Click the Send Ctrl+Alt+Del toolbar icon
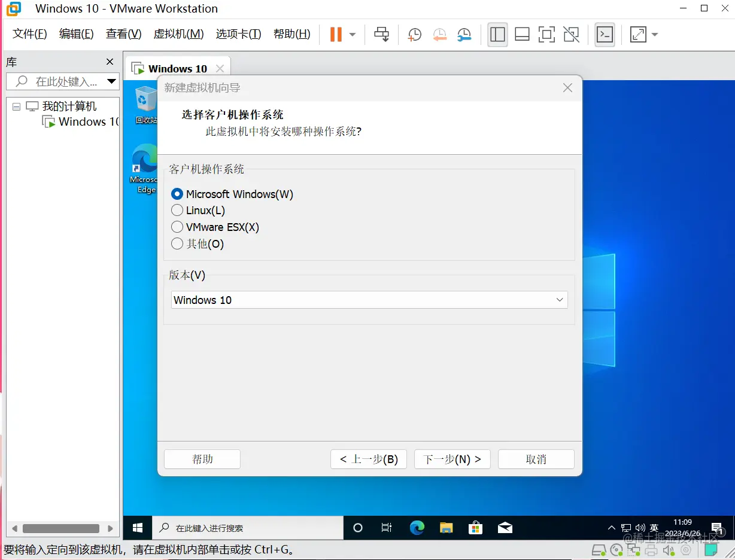 pos(381,35)
